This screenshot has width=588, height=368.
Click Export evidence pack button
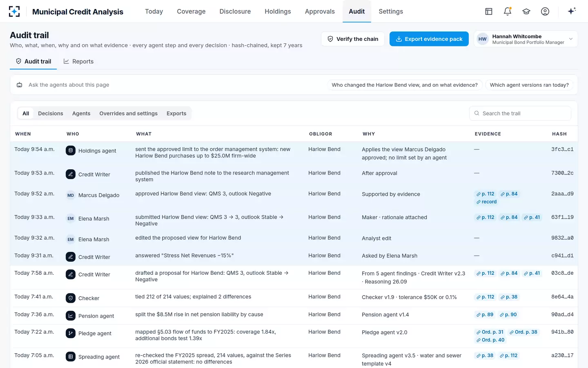[429, 39]
